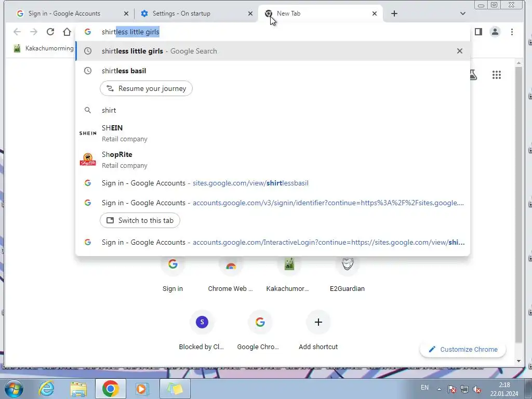532x399 pixels.
Task: Click the Switch to this tab button
Action: coord(140,220)
